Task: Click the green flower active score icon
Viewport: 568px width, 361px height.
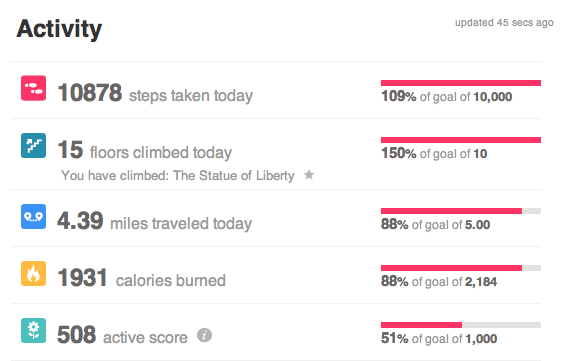Action: (x=33, y=331)
